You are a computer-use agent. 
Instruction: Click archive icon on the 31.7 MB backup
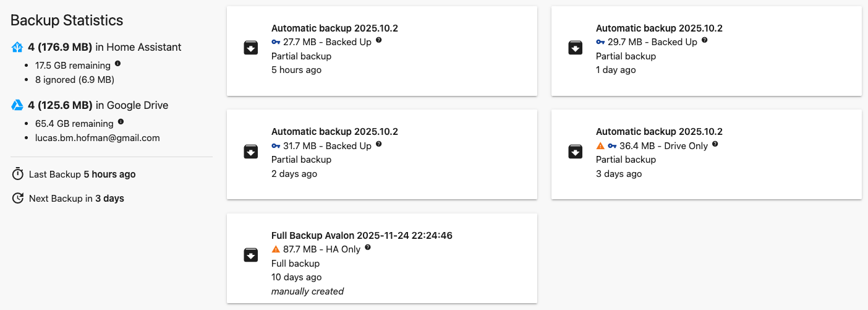(x=250, y=152)
